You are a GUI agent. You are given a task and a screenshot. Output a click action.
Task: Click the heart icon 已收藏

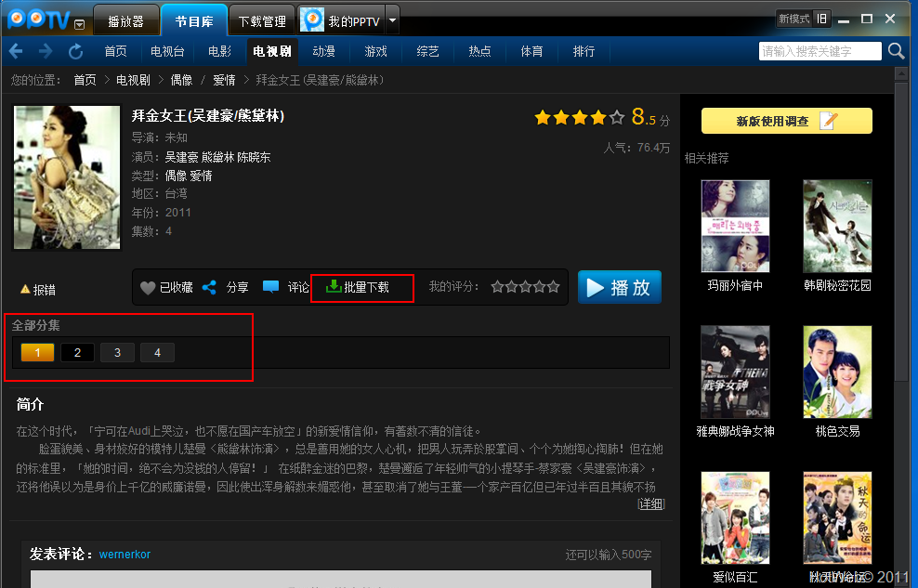coord(148,287)
